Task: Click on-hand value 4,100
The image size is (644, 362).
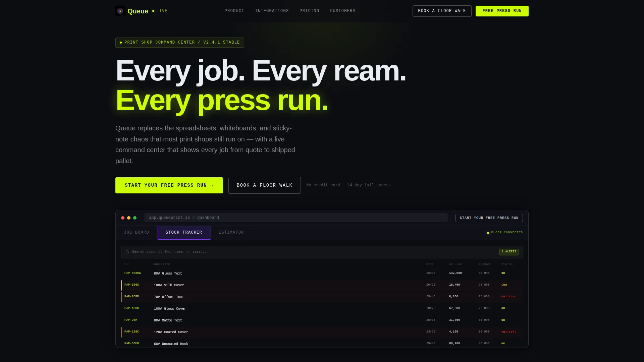Action: (453, 332)
